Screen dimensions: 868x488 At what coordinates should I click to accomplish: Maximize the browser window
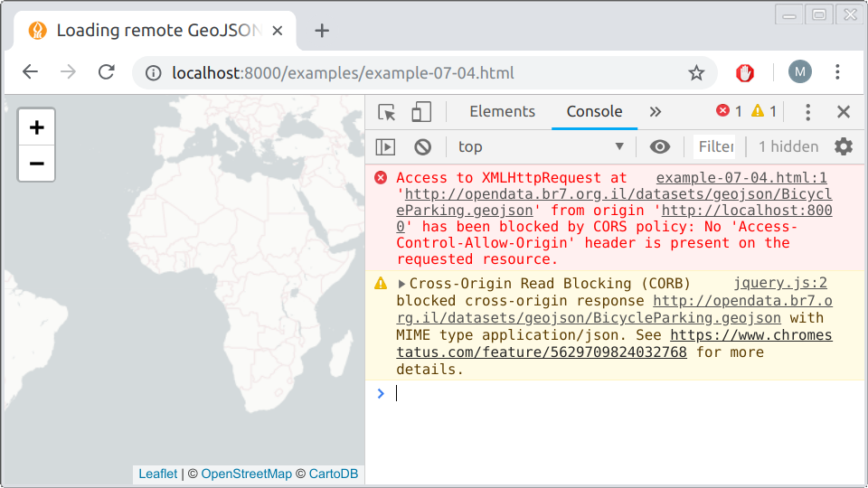pyautogui.click(x=819, y=14)
